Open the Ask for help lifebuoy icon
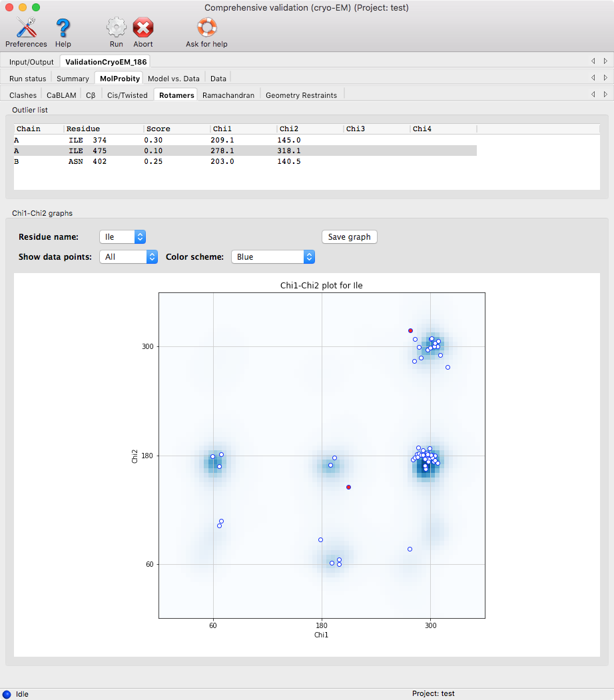 pos(206,29)
